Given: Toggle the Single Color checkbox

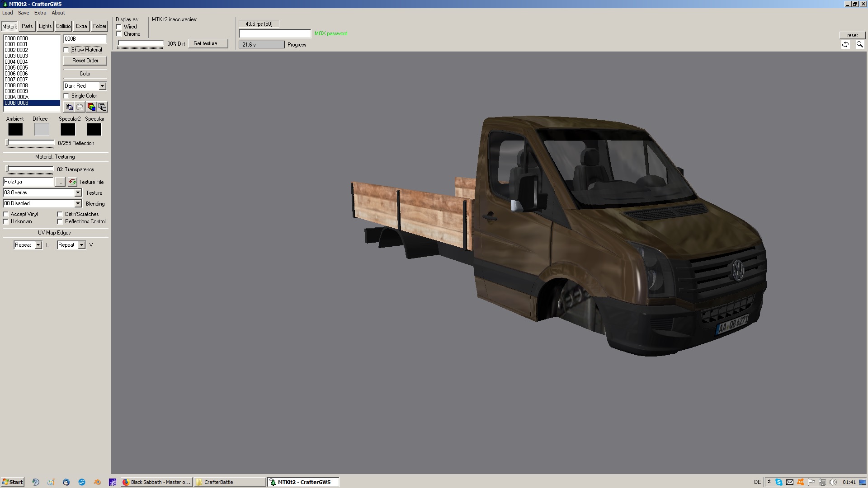Looking at the screenshot, I should coord(66,96).
